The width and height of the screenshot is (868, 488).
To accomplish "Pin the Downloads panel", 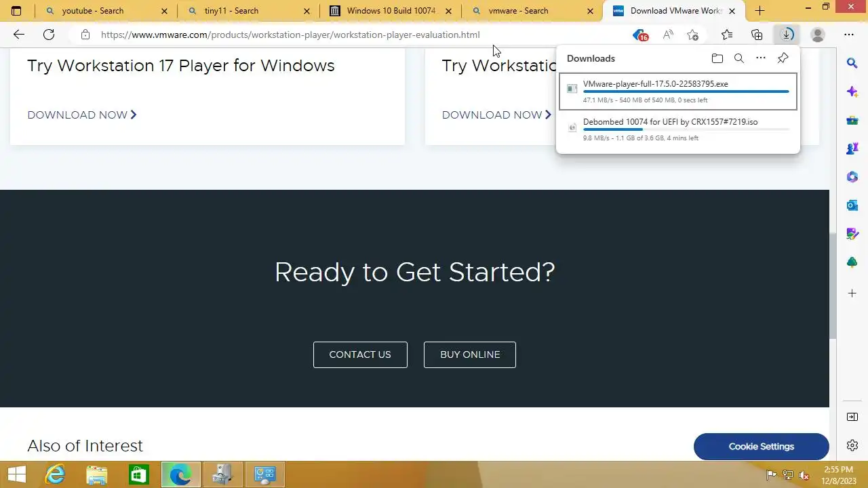I will coord(783,58).
